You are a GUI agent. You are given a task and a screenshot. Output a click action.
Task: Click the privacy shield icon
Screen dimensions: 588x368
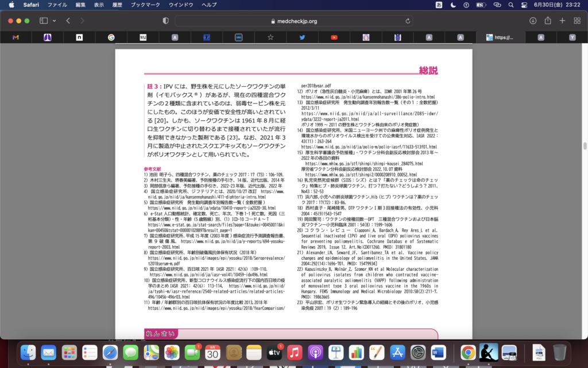[166, 21]
